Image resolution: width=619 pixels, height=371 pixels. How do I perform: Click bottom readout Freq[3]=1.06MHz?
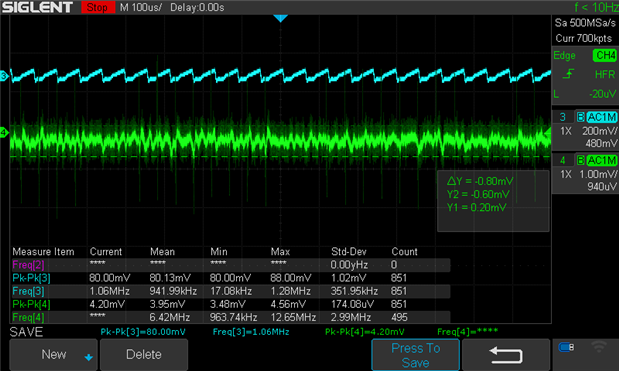click(251, 332)
